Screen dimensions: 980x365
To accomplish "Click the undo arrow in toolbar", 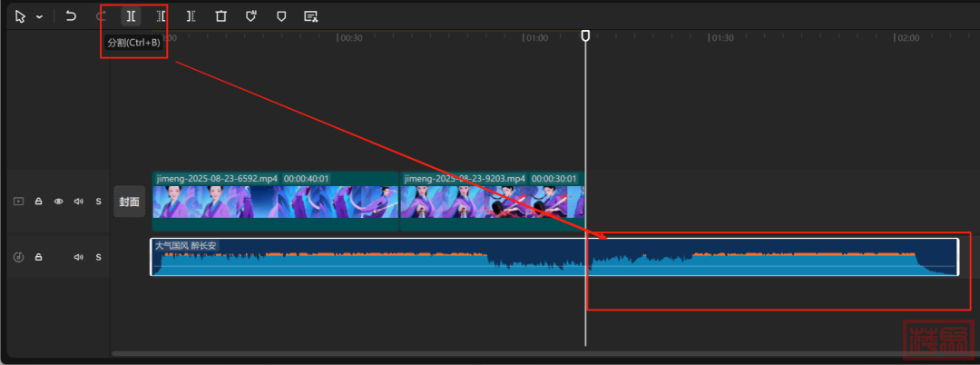I will coord(71,16).
